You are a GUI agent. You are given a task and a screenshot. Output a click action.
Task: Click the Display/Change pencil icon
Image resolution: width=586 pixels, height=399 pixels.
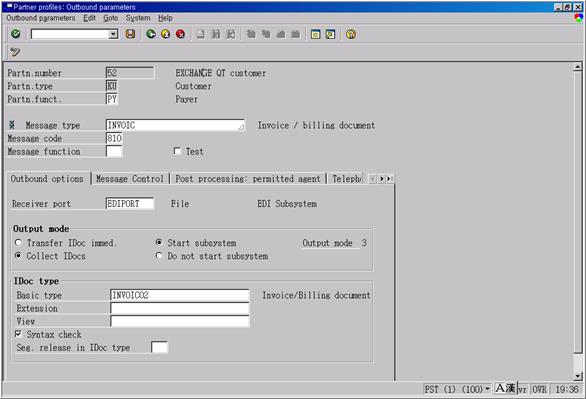(15, 52)
